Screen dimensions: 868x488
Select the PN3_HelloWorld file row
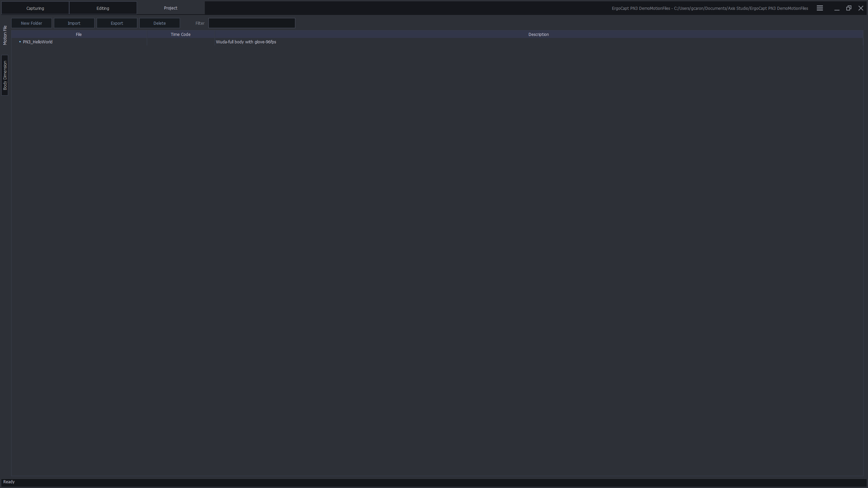[437, 42]
